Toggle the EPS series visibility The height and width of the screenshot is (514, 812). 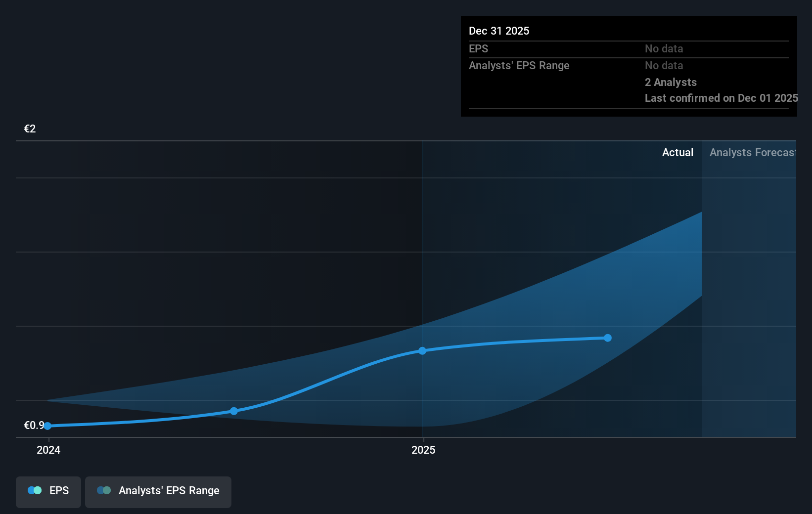point(48,491)
